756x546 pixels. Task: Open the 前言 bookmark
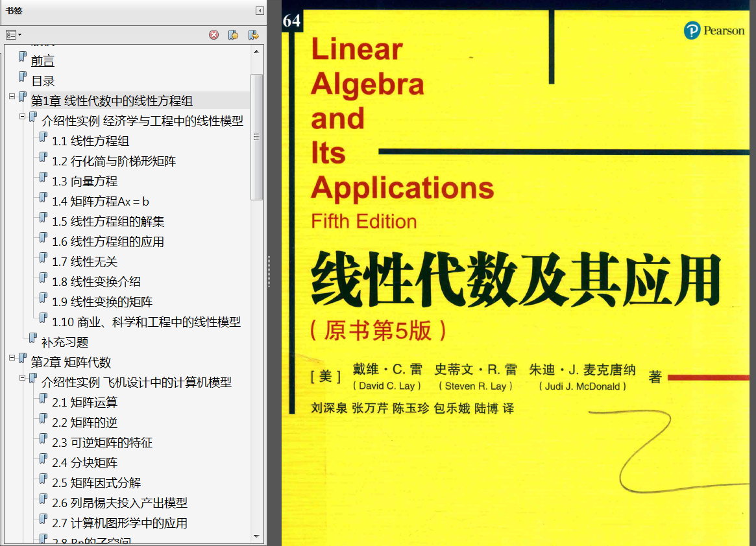coord(42,61)
